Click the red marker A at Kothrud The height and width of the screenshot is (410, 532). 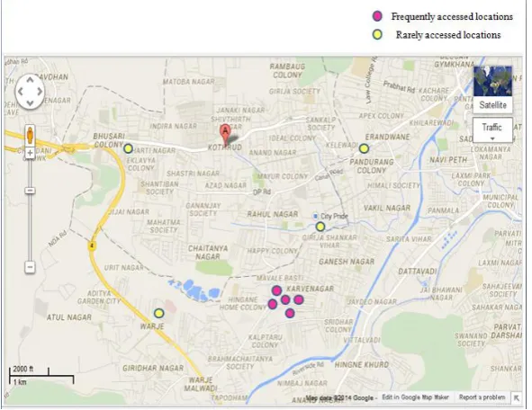pos(225,134)
